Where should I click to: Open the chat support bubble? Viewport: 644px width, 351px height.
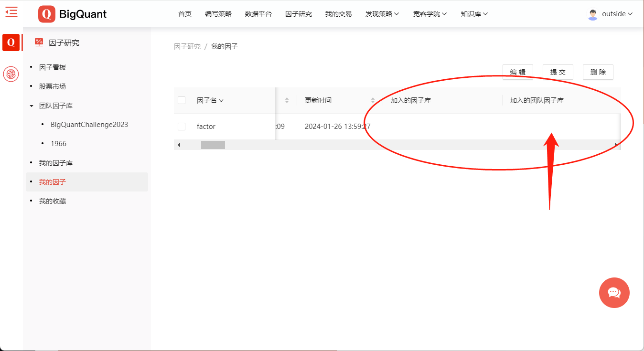click(614, 293)
